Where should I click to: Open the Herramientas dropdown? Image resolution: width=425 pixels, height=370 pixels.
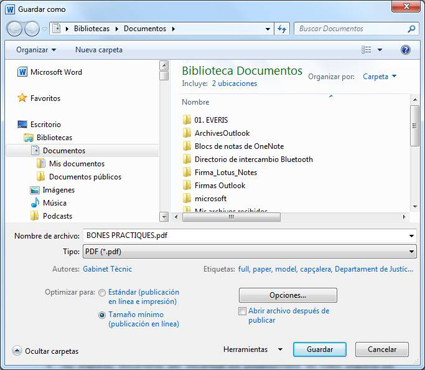tap(253, 349)
